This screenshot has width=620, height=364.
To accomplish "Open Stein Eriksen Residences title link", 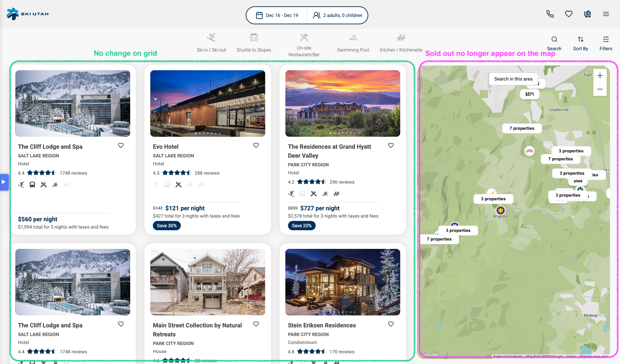I will click(322, 325).
